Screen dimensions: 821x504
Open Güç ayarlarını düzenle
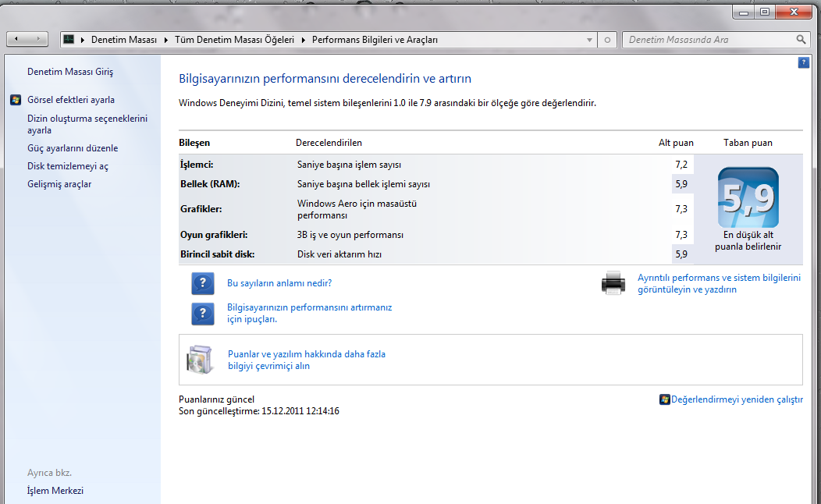coord(73,148)
